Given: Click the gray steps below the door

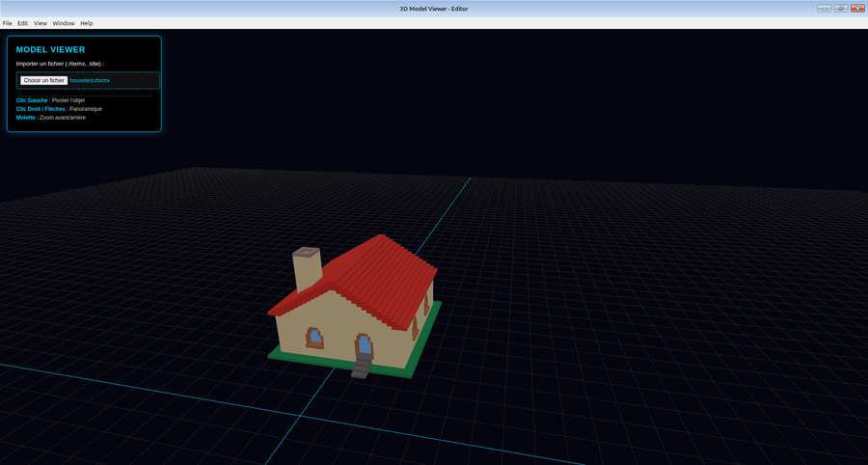Looking at the screenshot, I should (362, 367).
